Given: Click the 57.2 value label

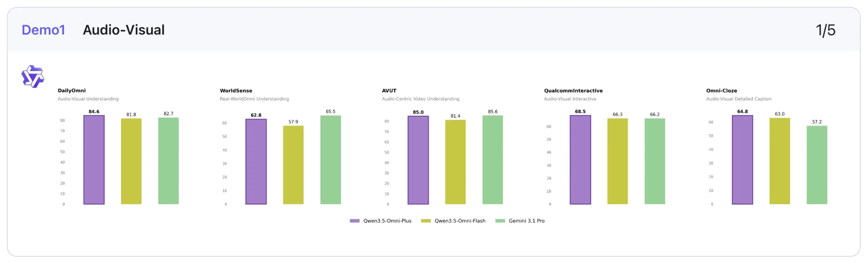Looking at the screenshot, I should [817, 122].
